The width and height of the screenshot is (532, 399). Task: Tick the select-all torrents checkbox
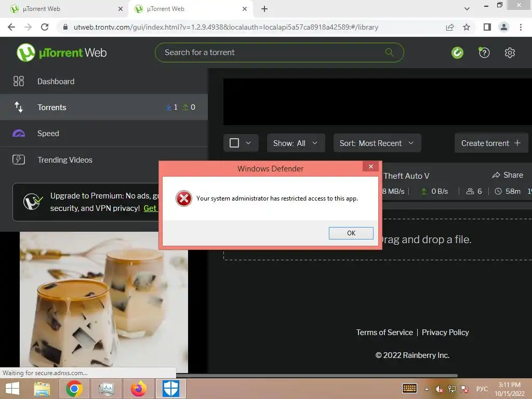click(234, 143)
